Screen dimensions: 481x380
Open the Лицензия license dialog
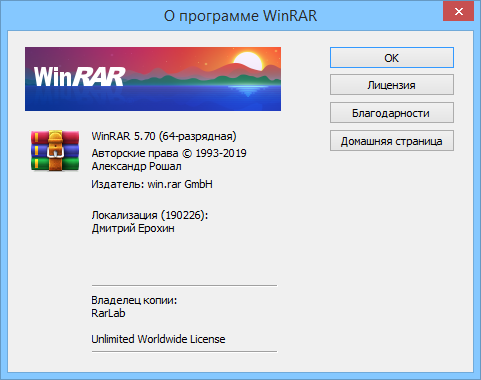[x=392, y=85]
